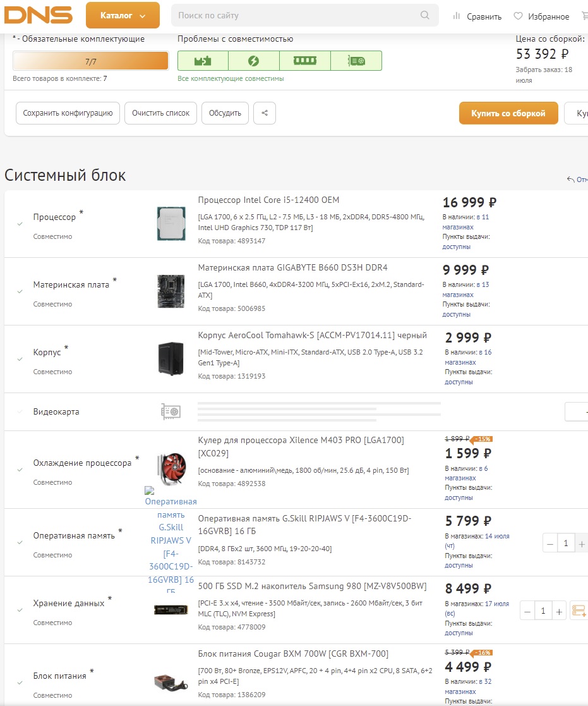Image resolution: width=588 pixels, height=706 pixels.
Task: Click the RAM compatibility icon
Action: [305, 61]
